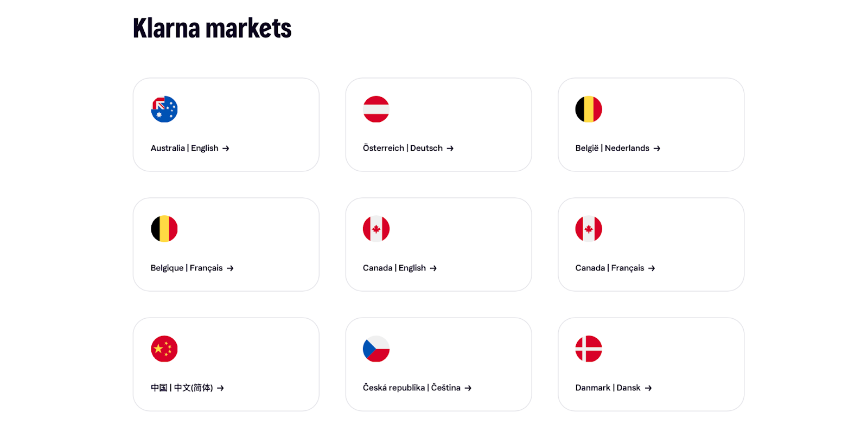Image resolution: width=868 pixels, height=425 pixels.
Task: Click the Danish flag icon
Action: [x=588, y=349]
